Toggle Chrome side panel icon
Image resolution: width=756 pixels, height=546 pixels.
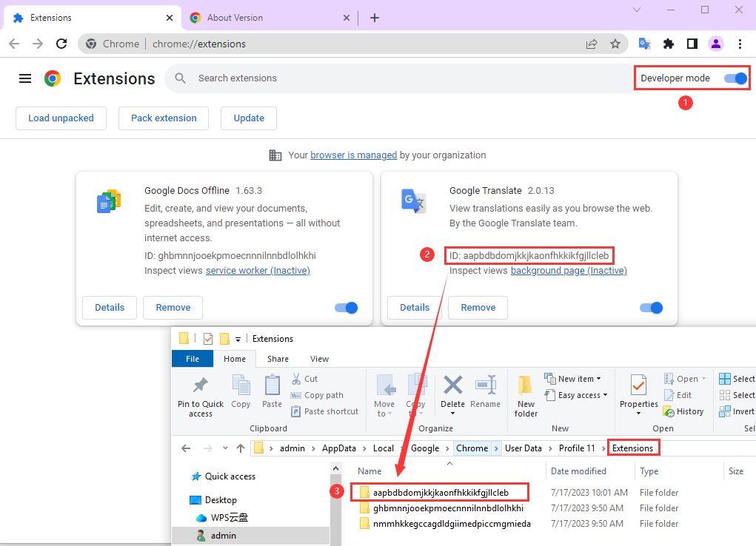692,44
